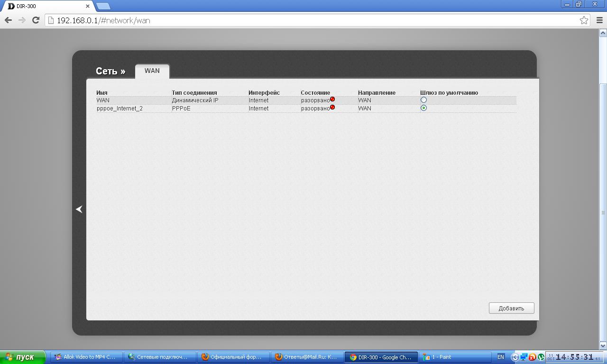Switch to Официальный форум Firefox window
The height and width of the screenshot is (364, 607).
pos(233,357)
